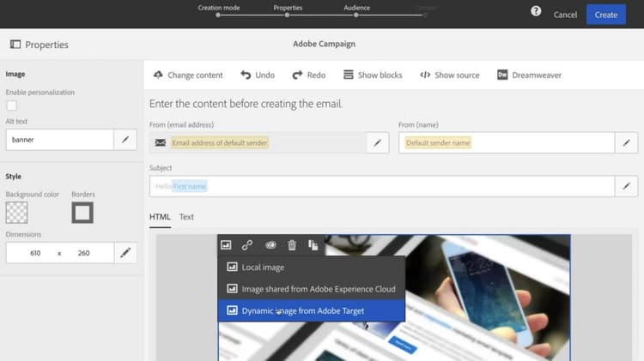Viewport: 644px width, 361px height.
Task: Open the Background color swatch
Action: [x=16, y=213]
